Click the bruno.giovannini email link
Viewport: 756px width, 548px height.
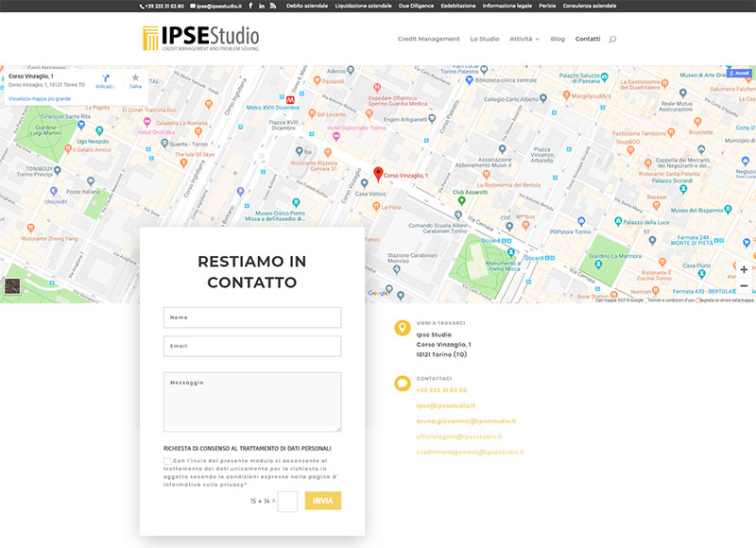(466, 421)
